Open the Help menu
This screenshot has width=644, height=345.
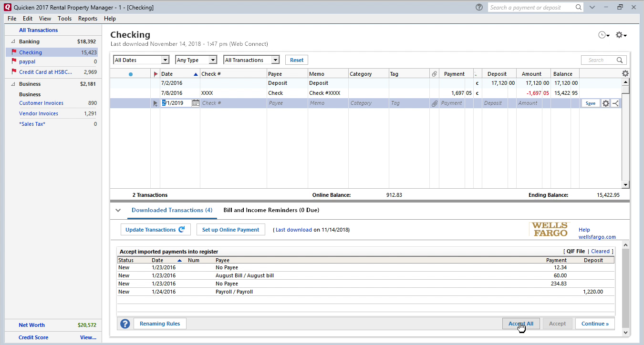tap(110, 19)
